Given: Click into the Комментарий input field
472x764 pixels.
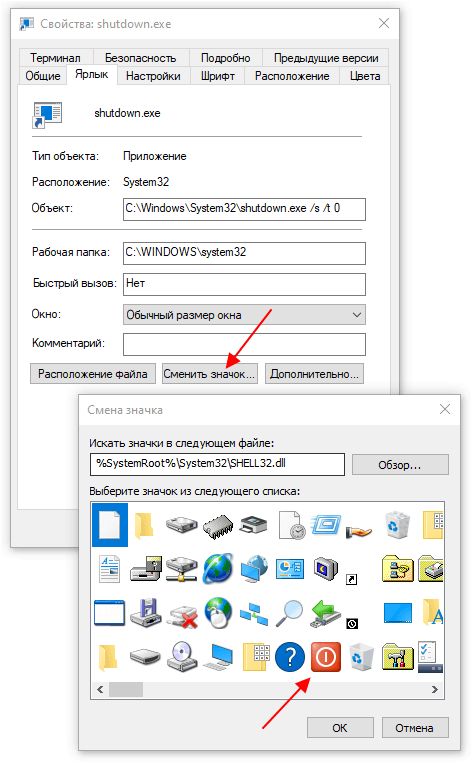Looking at the screenshot, I should [244, 344].
